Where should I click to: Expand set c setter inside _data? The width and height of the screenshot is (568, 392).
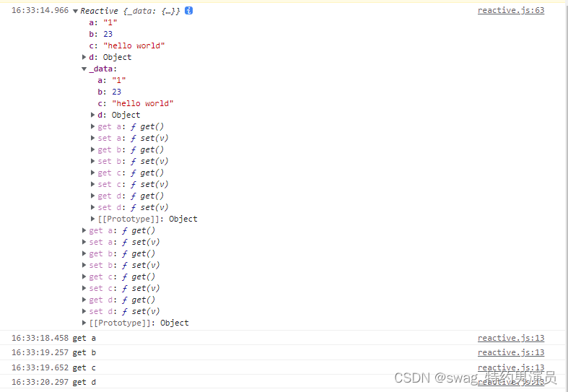92,185
